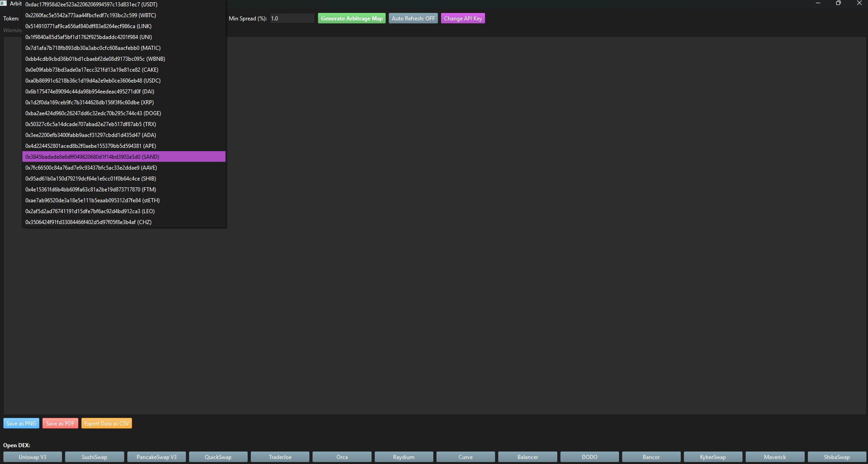Choose the DOGE token list item
This screenshot has height=464, width=868.
(93, 113)
